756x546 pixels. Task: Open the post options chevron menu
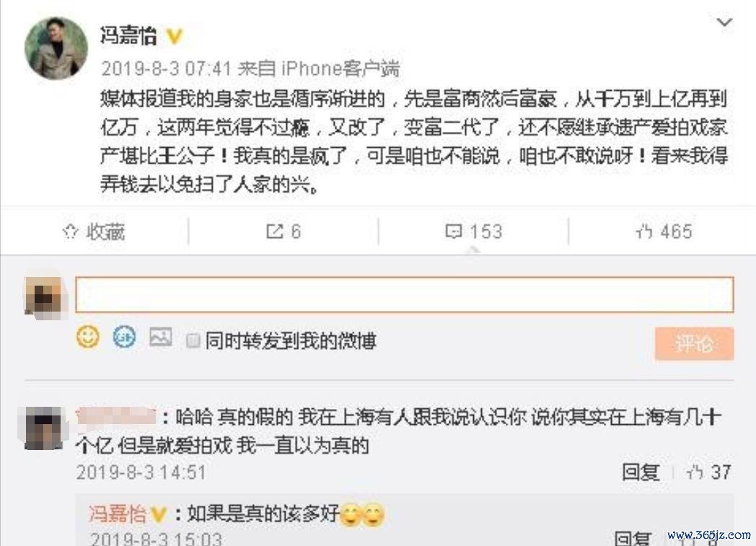[x=724, y=22]
